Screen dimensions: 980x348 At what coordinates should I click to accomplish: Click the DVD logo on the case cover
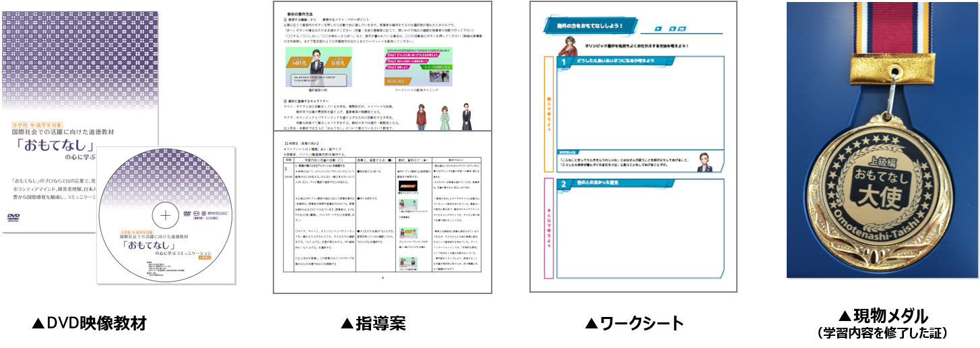coord(14,217)
